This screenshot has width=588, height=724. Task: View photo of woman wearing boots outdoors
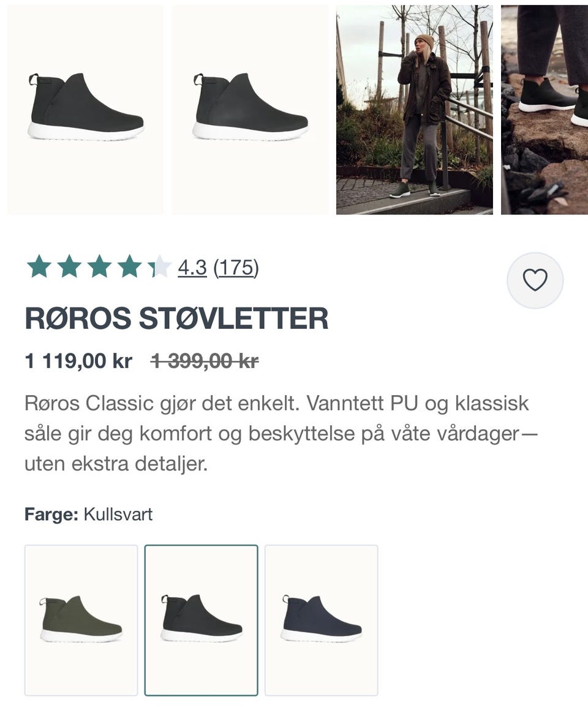coord(415,110)
